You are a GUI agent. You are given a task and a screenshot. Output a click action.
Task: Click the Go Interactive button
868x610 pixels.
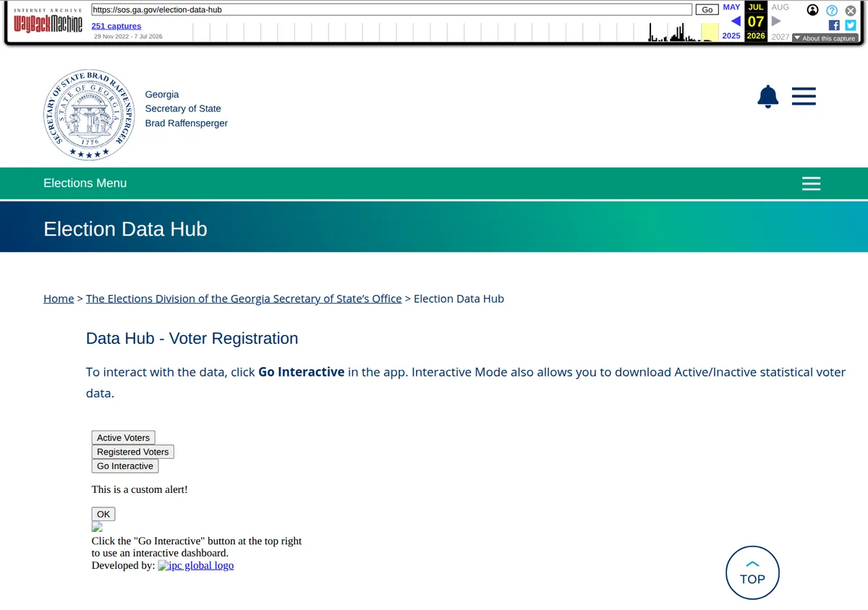click(x=125, y=466)
